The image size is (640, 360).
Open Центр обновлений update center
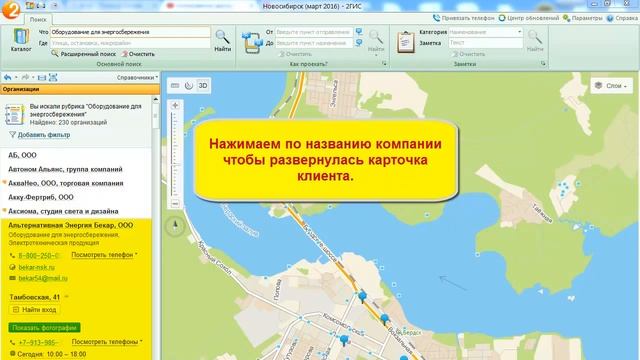click(x=529, y=18)
